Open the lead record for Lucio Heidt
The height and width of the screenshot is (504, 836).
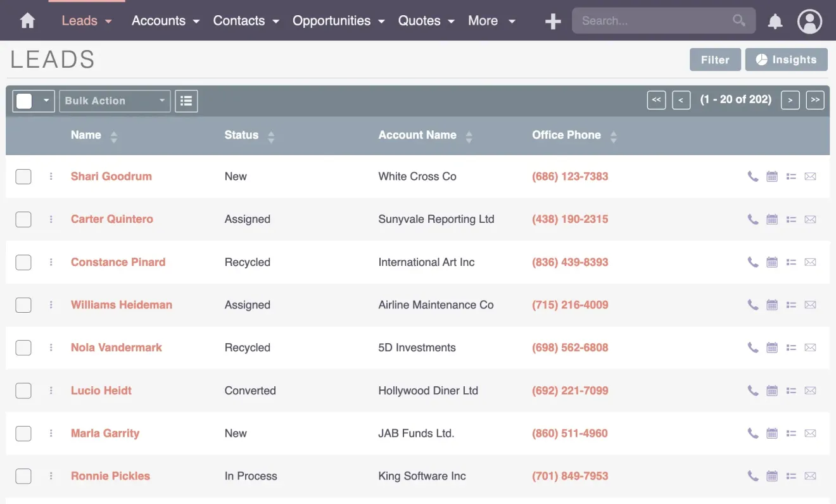101,391
